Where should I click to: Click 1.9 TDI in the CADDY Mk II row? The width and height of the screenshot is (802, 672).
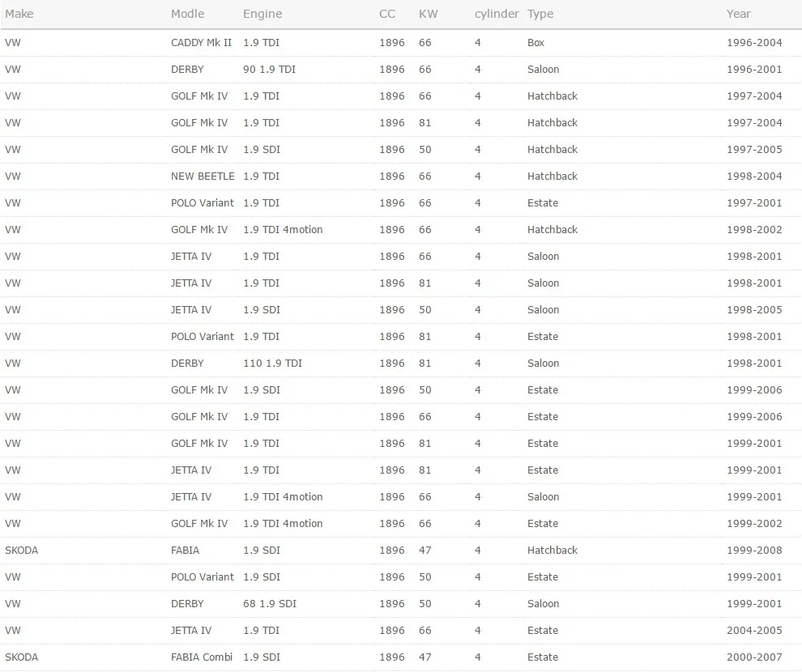pyautogui.click(x=262, y=43)
